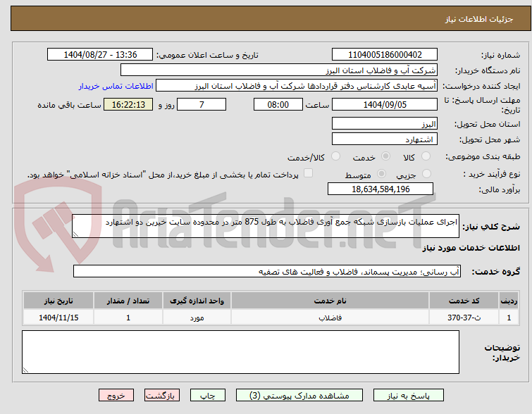Click service name cell فاضلاب
Screen dimensions: 532x414
point(330,318)
